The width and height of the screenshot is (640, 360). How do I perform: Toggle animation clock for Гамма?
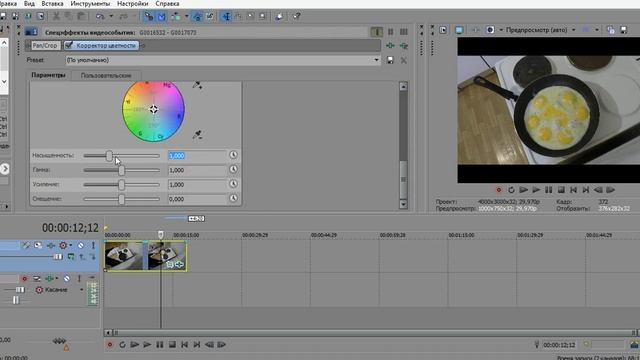[x=233, y=169]
